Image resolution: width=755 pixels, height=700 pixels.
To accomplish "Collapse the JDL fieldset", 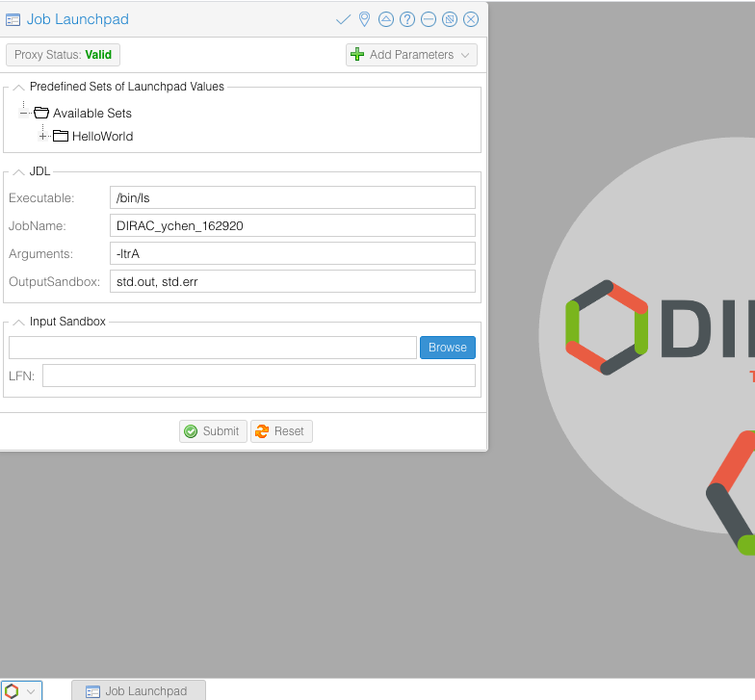I will (17, 171).
